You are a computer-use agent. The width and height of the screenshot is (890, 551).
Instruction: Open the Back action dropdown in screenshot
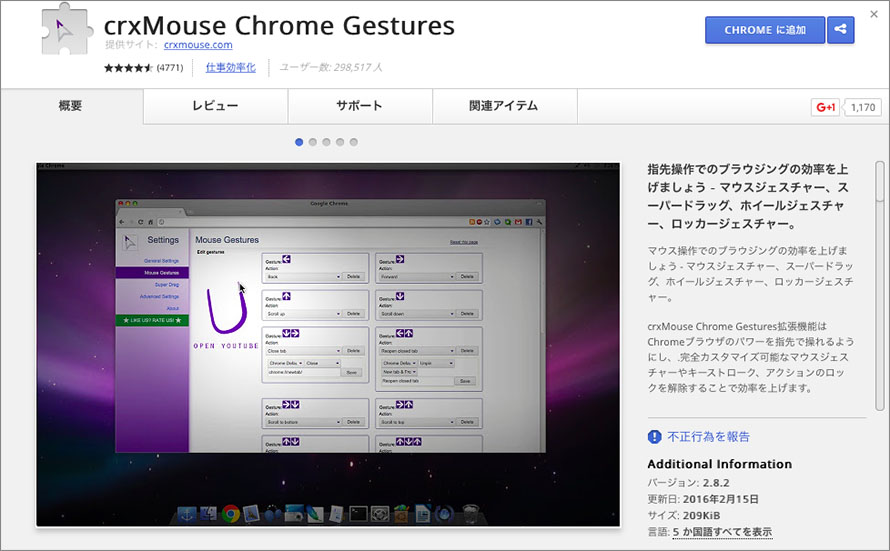tap(304, 277)
